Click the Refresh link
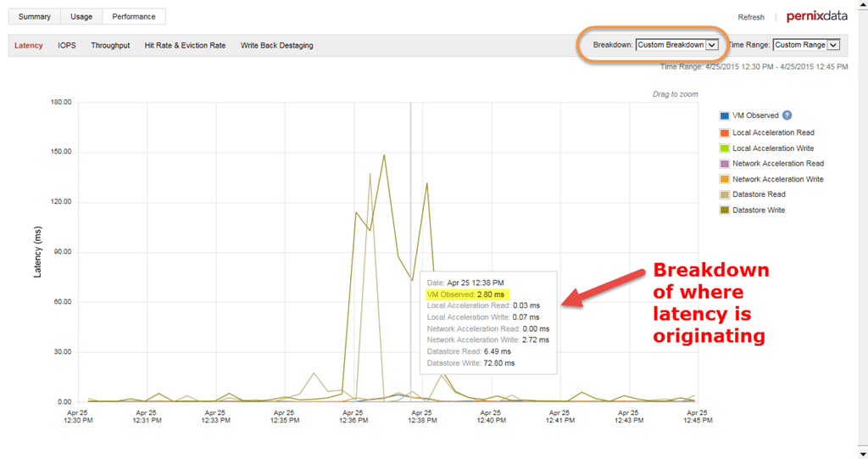 [751, 17]
